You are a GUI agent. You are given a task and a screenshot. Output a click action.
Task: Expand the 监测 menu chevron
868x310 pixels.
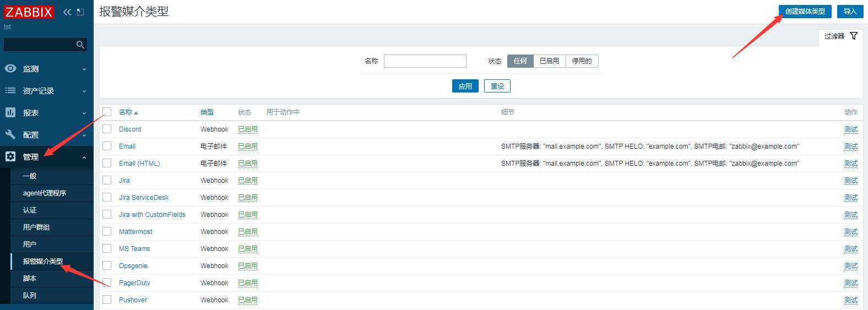click(84, 69)
